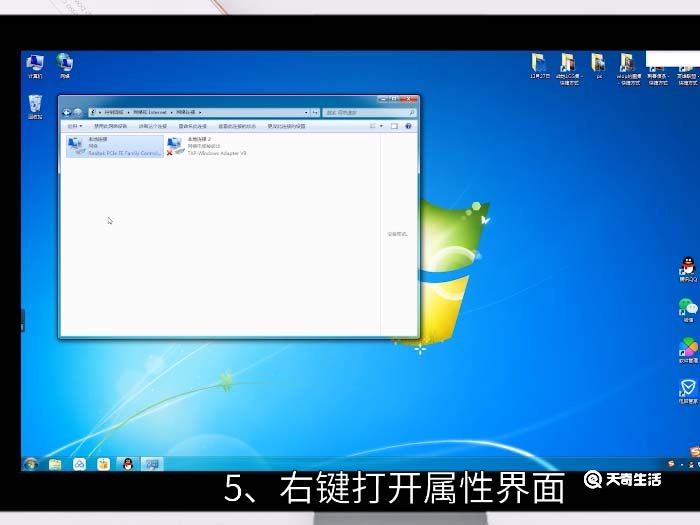Open the fourth folder shortcut beside pic
700x525 pixels.
(629, 68)
